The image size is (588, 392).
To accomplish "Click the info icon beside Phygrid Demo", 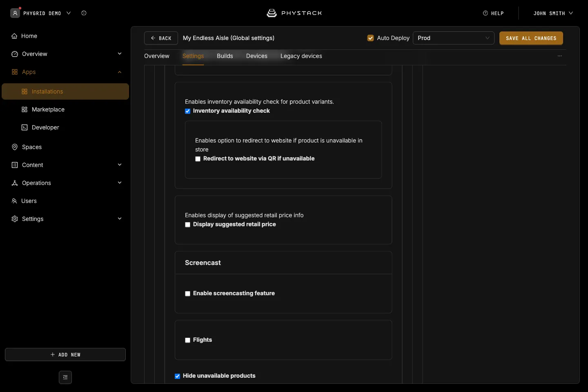I will coord(84,13).
